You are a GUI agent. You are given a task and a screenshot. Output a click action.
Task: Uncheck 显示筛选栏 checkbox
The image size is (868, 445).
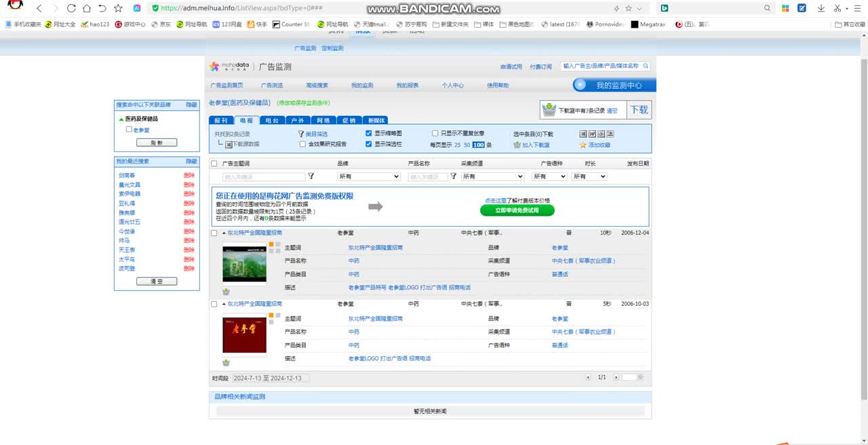click(x=369, y=144)
